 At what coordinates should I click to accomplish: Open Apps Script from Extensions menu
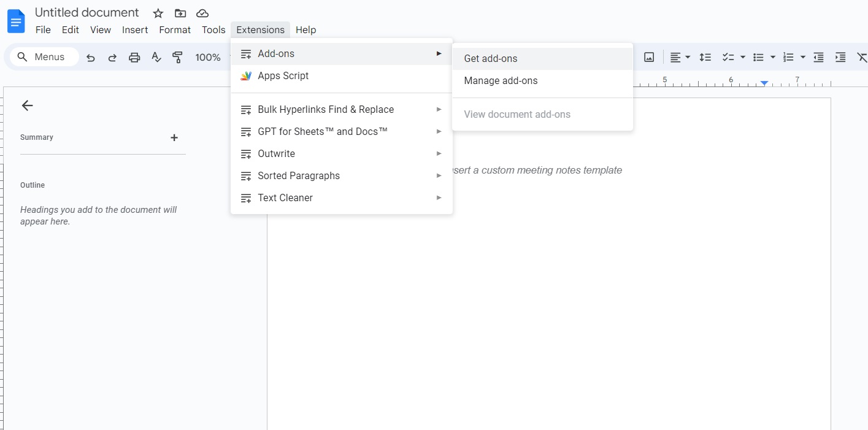[x=342, y=76]
